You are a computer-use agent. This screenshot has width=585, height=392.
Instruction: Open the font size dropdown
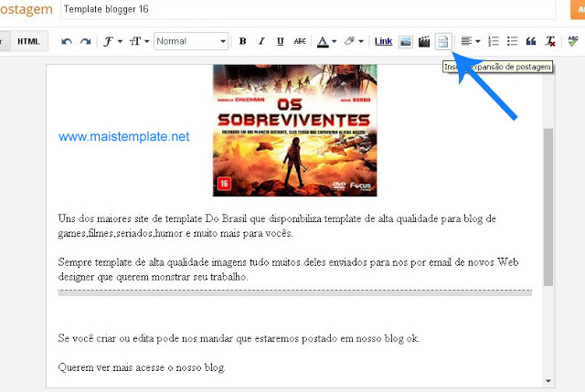pyautogui.click(x=139, y=41)
